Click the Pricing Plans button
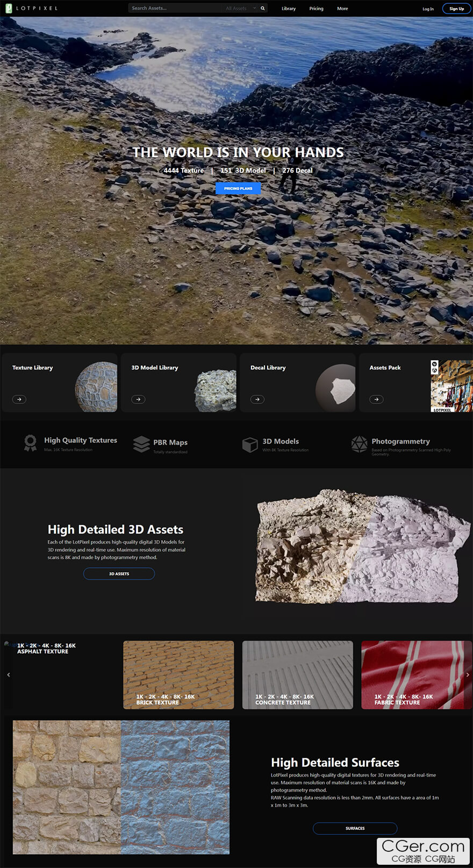 (x=238, y=188)
